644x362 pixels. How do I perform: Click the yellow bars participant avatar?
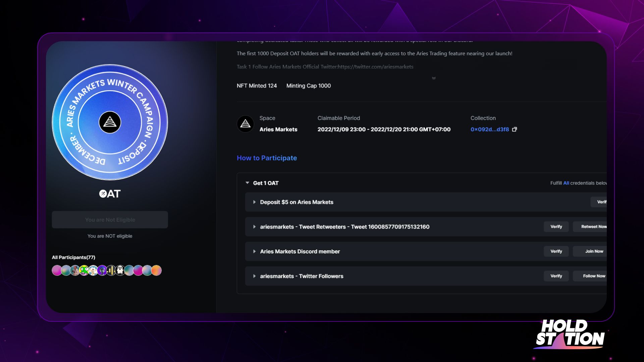pos(111,270)
